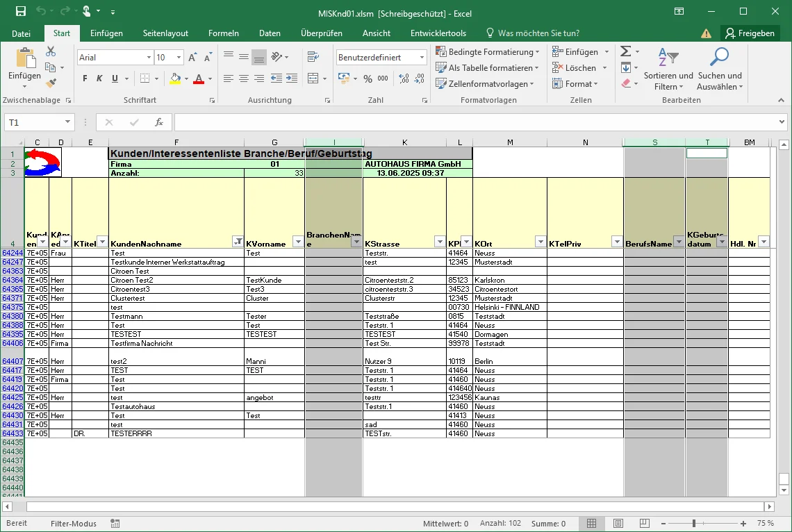
Task: Save the workbook using the disk icon
Action: 21,11
